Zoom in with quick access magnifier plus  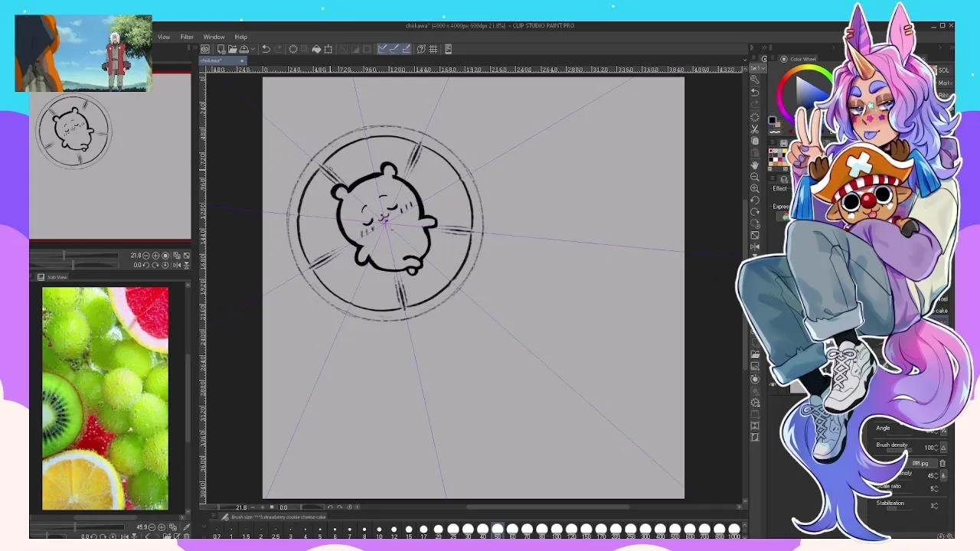pos(755,188)
